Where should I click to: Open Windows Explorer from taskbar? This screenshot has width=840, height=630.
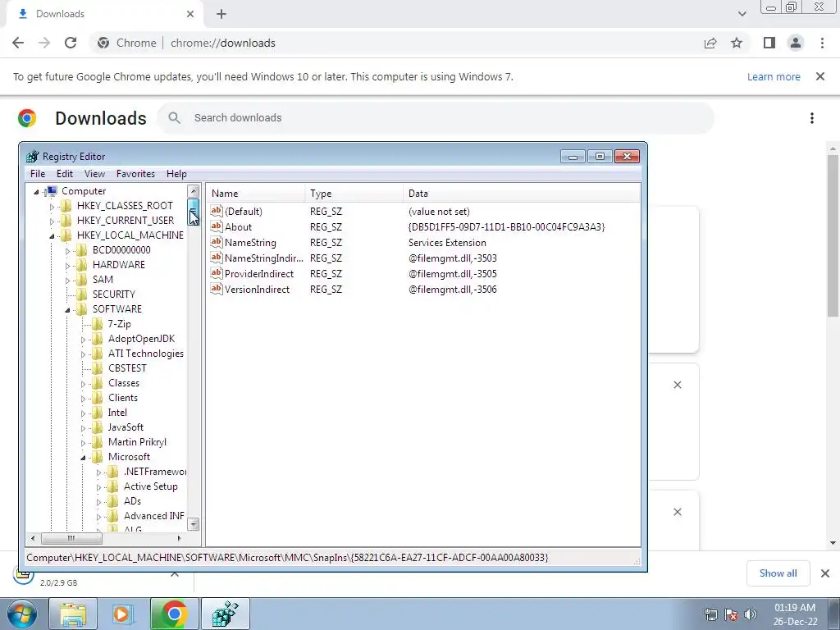pyautogui.click(x=73, y=614)
